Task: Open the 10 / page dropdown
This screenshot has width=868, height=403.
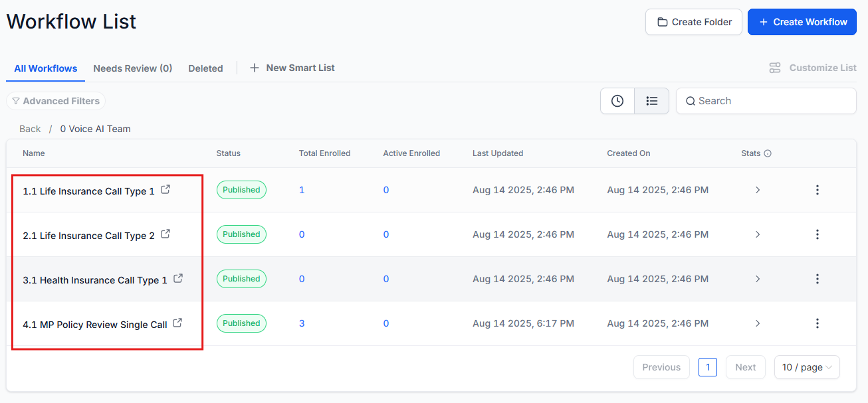Action: [807, 367]
